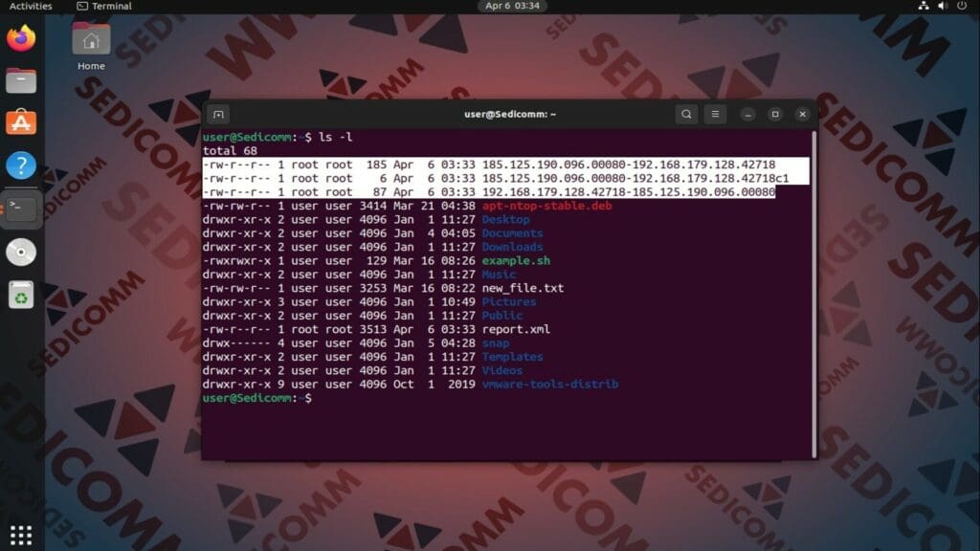Click the report.xml file name
The height and width of the screenshot is (551, 980).
pos(516,329)
